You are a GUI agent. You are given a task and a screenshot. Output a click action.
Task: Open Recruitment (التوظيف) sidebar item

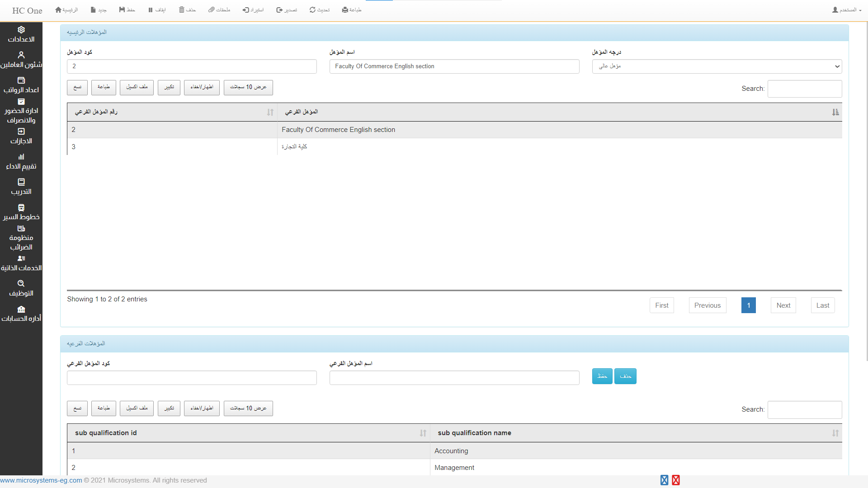[x=21, y=289]
